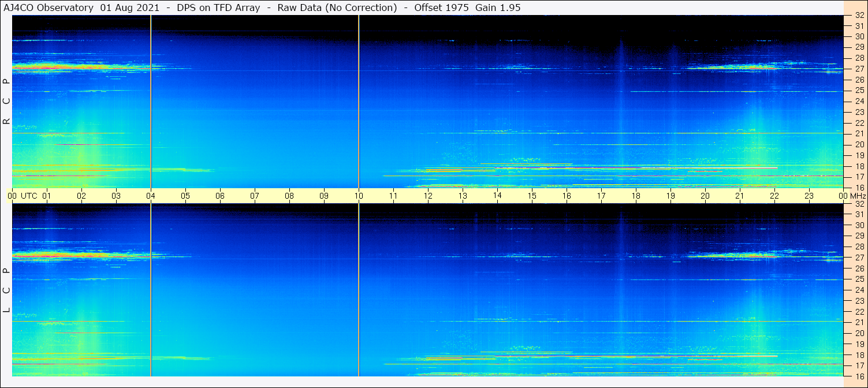Click '26' on the LCP frequency scale
Viewport: 868px width, 388px height.
point(859,268)
